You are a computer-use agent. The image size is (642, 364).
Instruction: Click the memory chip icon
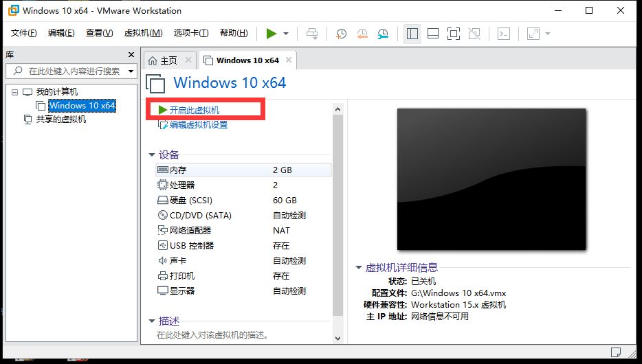(x=163, y=170)
